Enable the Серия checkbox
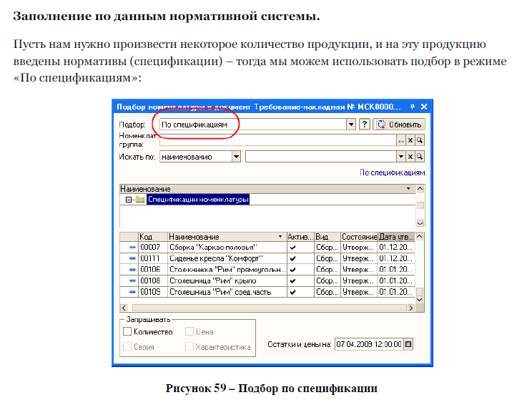Image resolution: width=532 pixels, height=405 pixels. 127,346
